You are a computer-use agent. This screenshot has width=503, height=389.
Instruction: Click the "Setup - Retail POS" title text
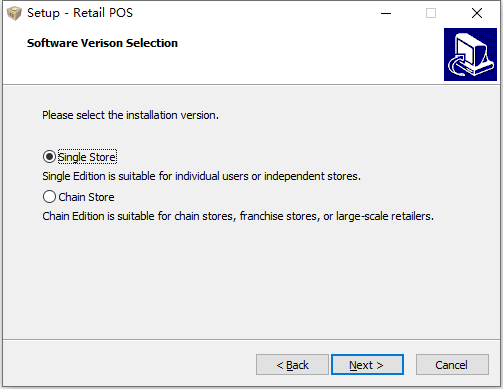tap(80, 13)
